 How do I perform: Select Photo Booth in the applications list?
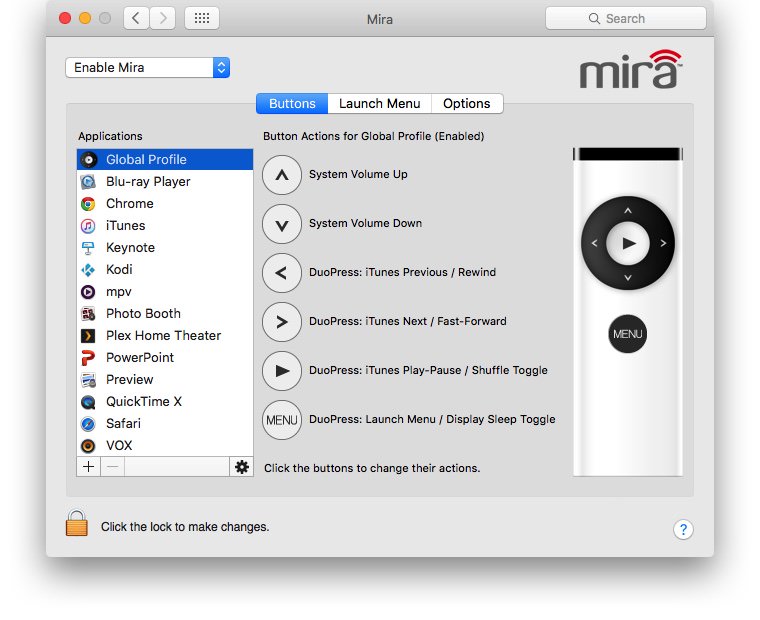pos(165,314)
